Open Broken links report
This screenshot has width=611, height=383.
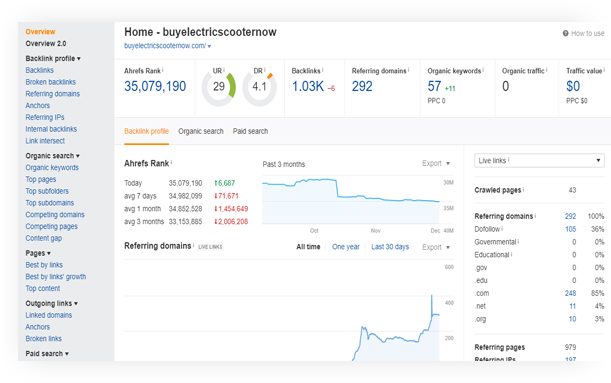[44, 339]
